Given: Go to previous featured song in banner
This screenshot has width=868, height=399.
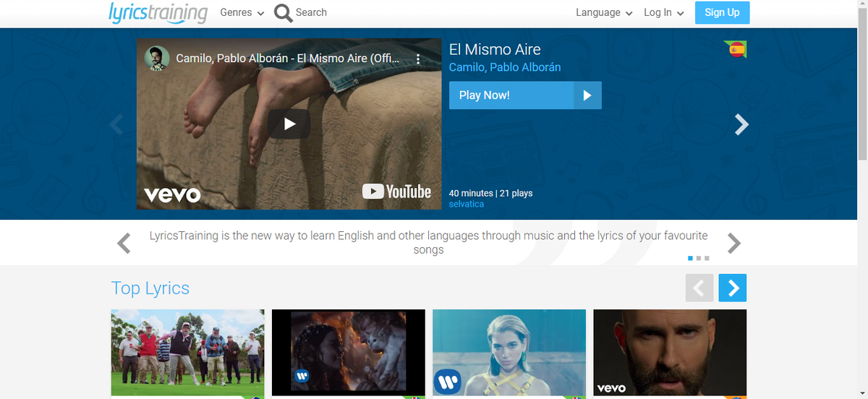Looking at the screenshot, I should click(116, 124).
